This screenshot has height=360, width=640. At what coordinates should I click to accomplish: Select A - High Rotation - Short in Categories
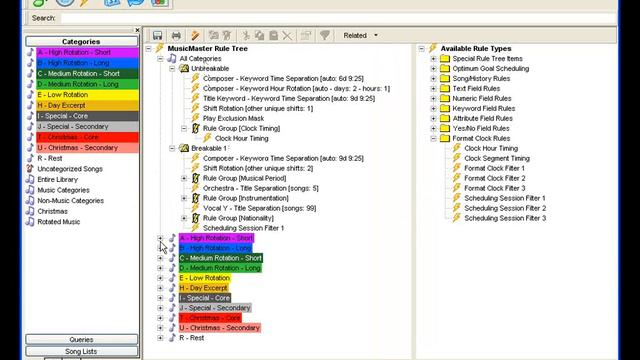(87, 52)
